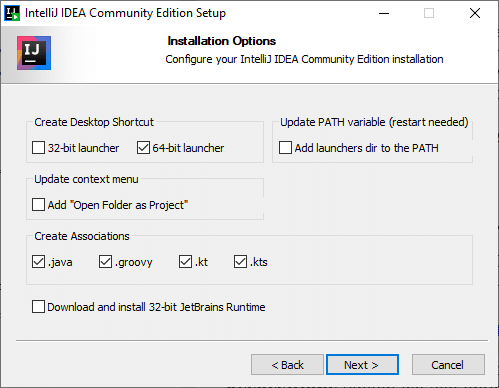Click the "64-bit launcher" label text
499x388 pixels.
(188, 148)
